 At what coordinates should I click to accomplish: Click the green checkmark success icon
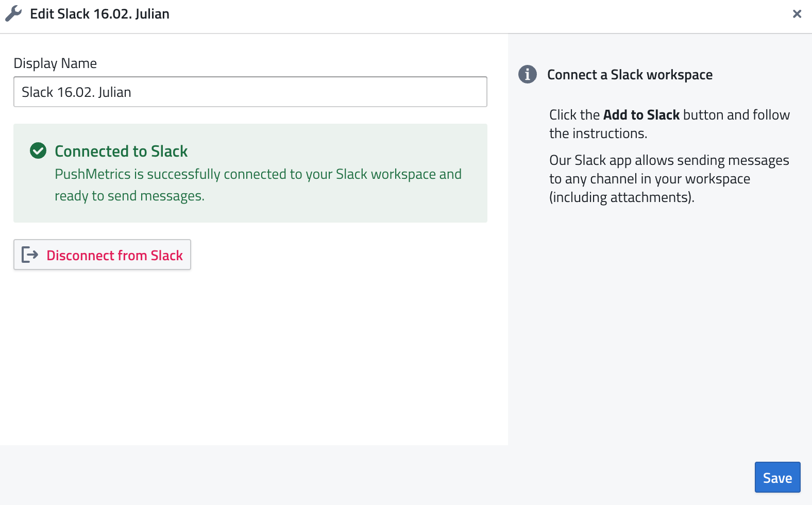pyautogui.click(x=38, y=151)
